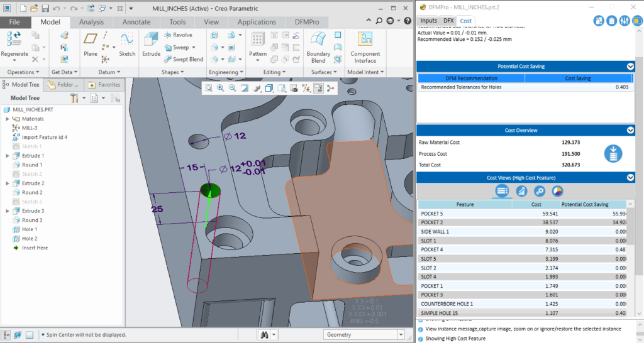The width and height of the screenshot is (644, 343).
Task: Select the POCKET 5 row
Action: [x=523, y=214]
